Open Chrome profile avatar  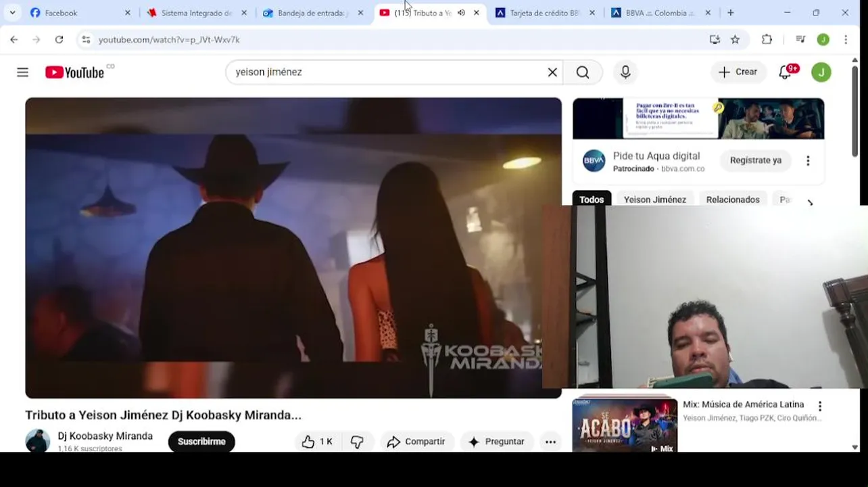click(x=823, y=40)
